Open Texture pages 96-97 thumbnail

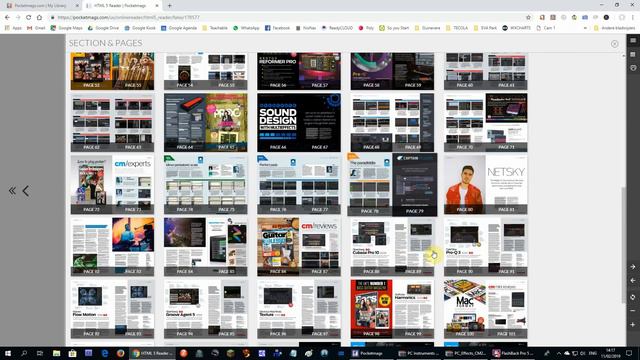pyautogui.click(x=299, y=309)
